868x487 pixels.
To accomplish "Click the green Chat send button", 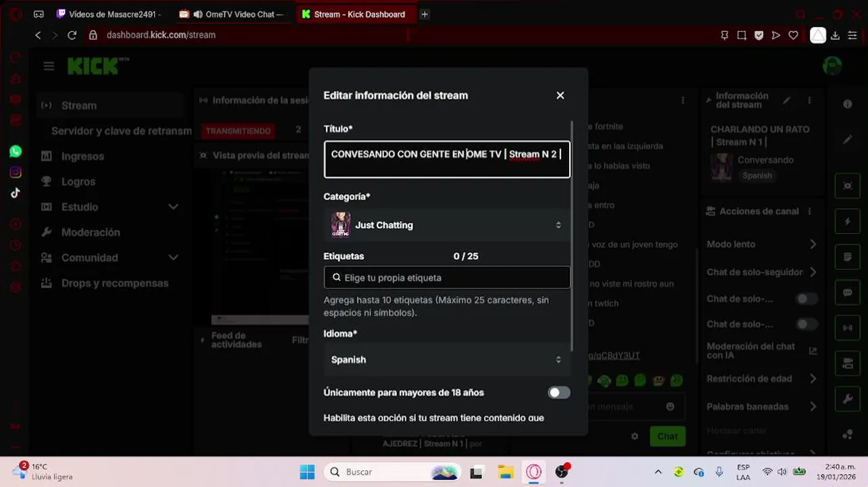I will pos(667,436).
